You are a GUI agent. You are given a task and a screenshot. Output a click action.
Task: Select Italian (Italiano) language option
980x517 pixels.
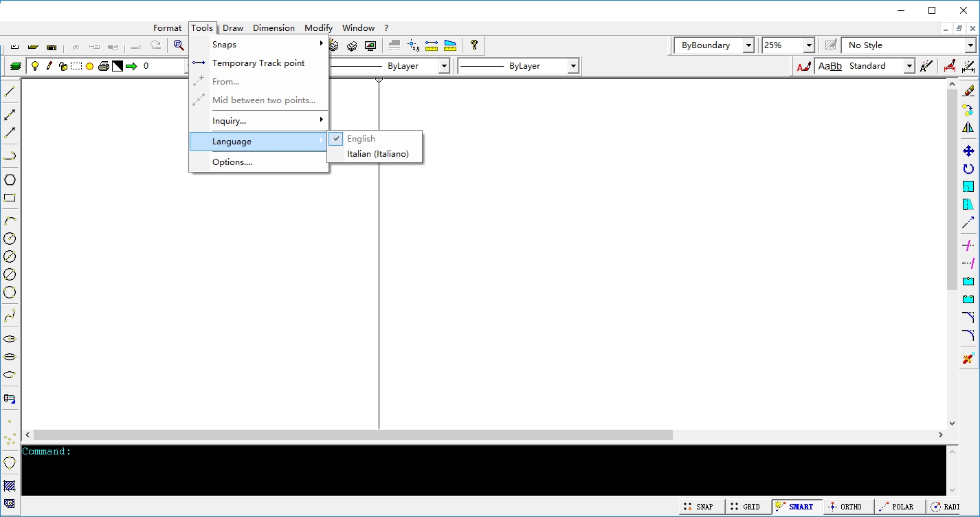(x=377, y=154)
